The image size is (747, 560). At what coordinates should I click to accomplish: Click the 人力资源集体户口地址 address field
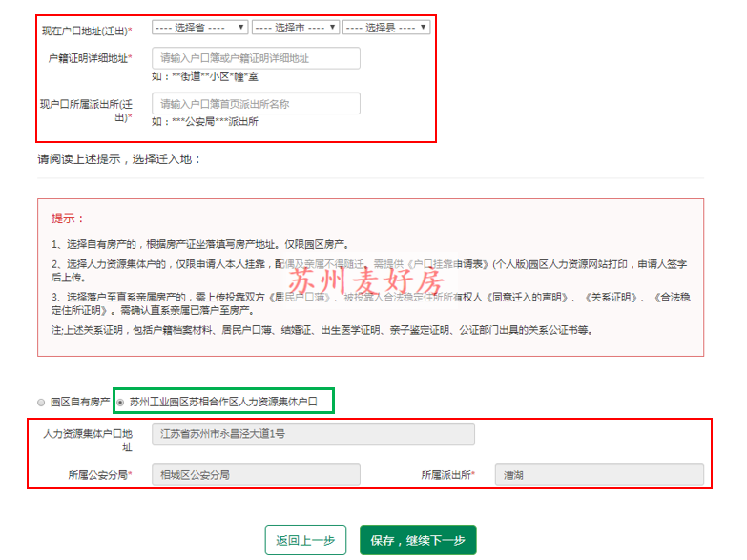point(313,434)
